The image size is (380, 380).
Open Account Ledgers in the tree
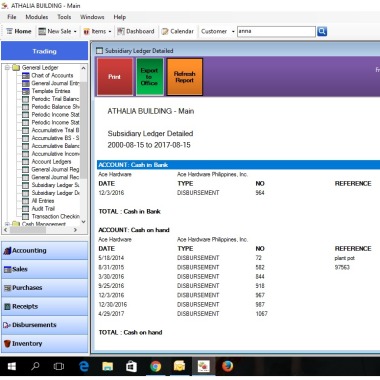point(51,162)
